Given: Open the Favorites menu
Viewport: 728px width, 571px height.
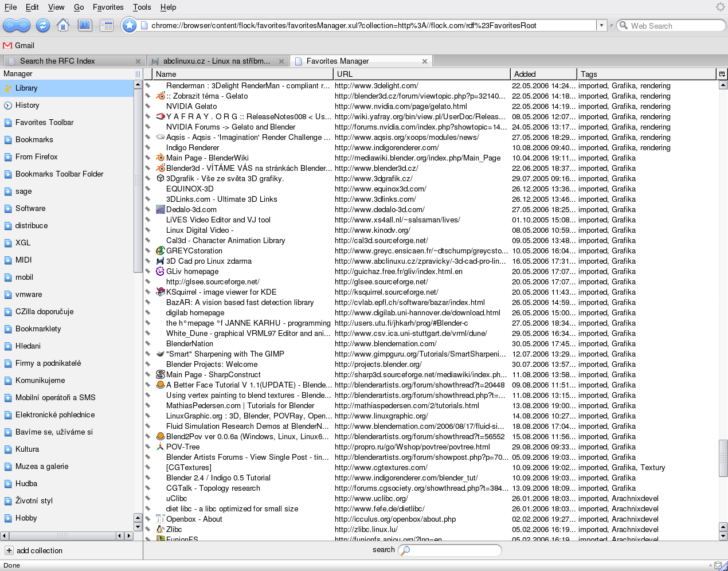Looking at the screenshot, I should 108,7.
